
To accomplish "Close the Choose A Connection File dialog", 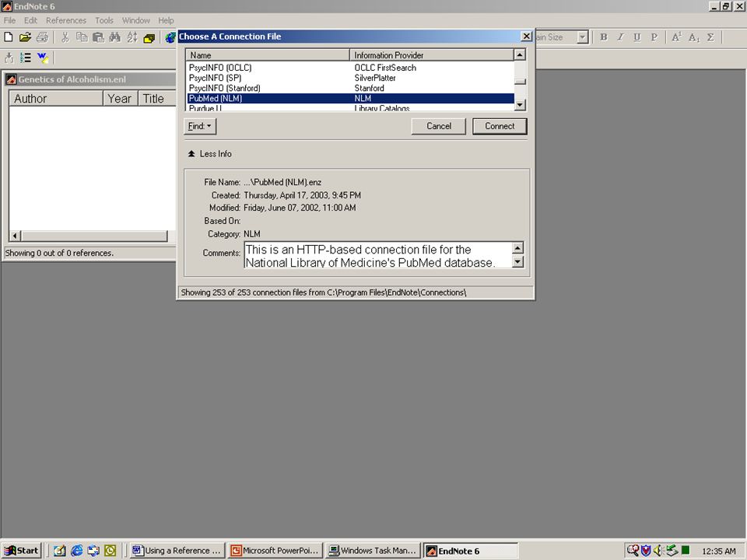I will pyautogui.click(x=527, y=37).
